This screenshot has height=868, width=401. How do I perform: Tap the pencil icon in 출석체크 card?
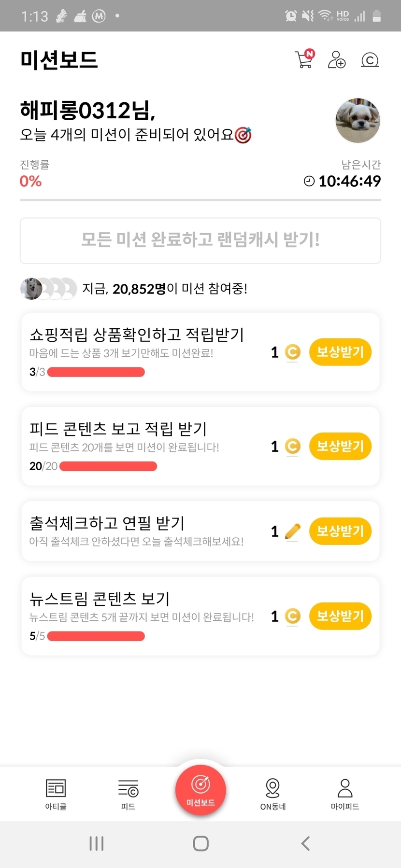tap(293, 532)
